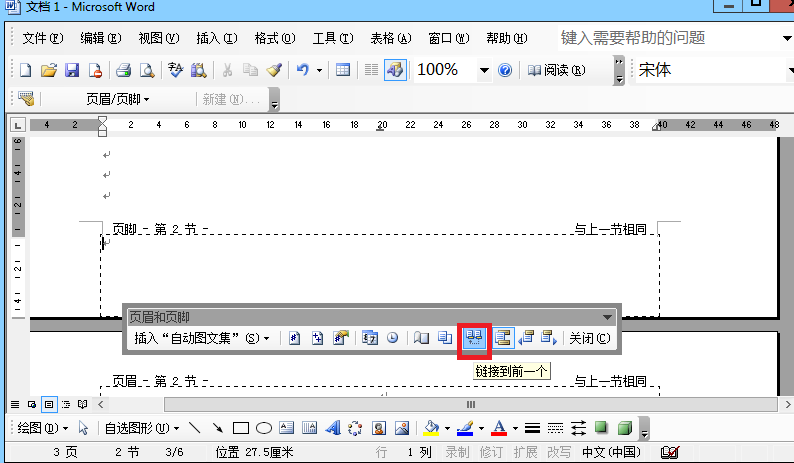Select the arrow drawing tool
The width and height of the screenshot is (794, 463).
click(x=218, y=428)
